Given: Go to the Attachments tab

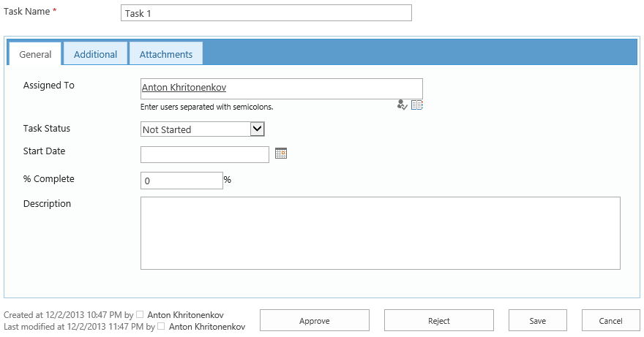Looking at the screenshot, I should click(166, 54).
